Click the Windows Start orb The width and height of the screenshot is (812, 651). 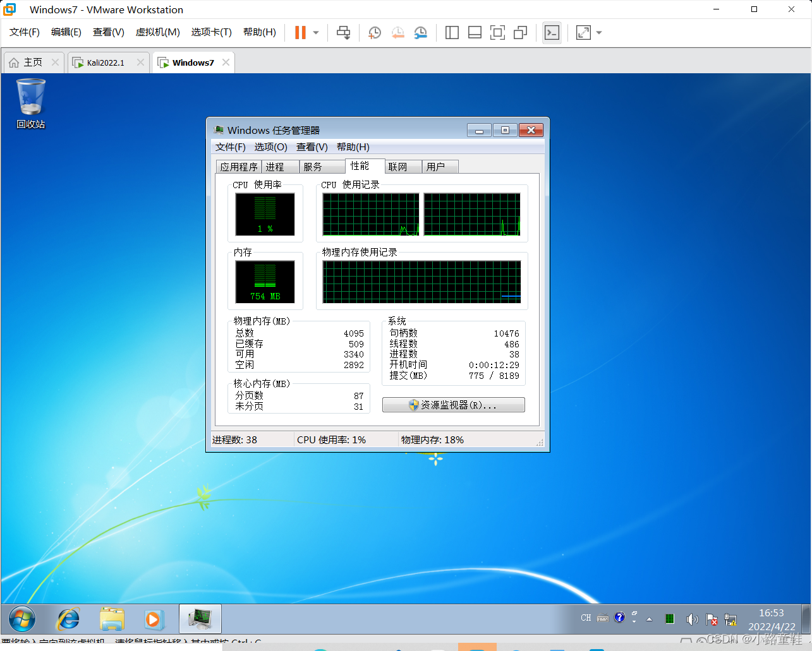click(22, 619)
